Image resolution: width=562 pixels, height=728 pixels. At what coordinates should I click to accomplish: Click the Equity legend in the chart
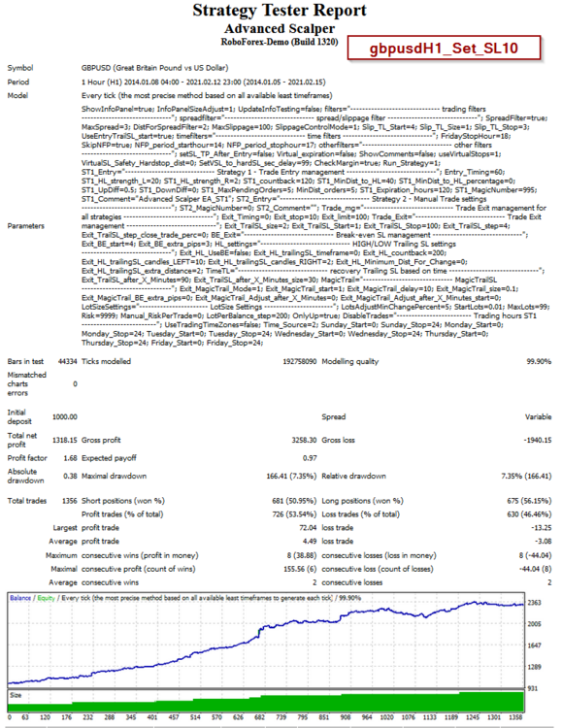point(46,598)
